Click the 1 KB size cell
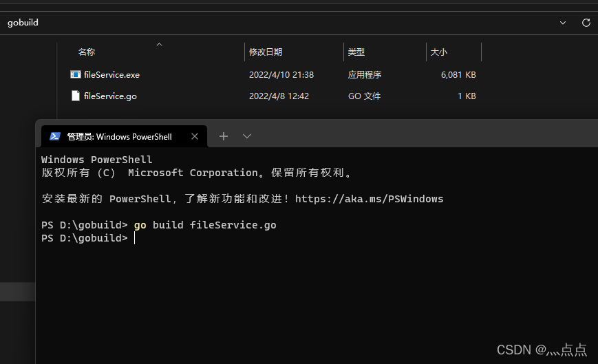The image size is (598, 364). pos(467,96)
